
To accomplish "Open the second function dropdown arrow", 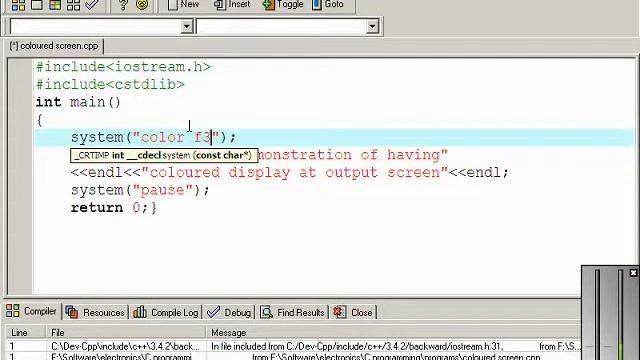I will [x=372, y=27].
